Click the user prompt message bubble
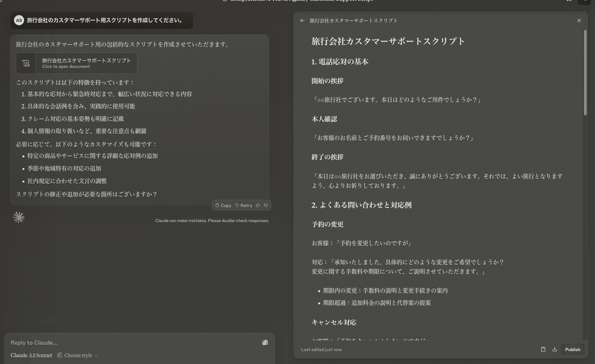 (x=102, y=20)
